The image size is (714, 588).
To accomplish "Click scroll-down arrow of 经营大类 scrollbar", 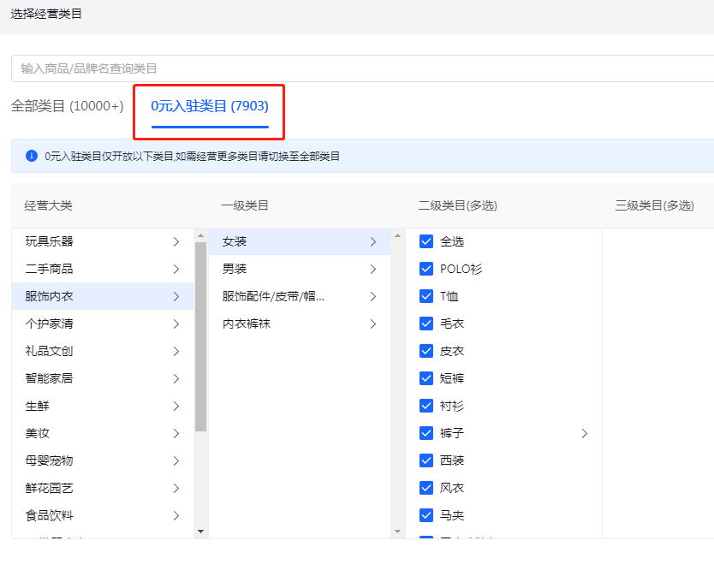I will tap(200, 532).
